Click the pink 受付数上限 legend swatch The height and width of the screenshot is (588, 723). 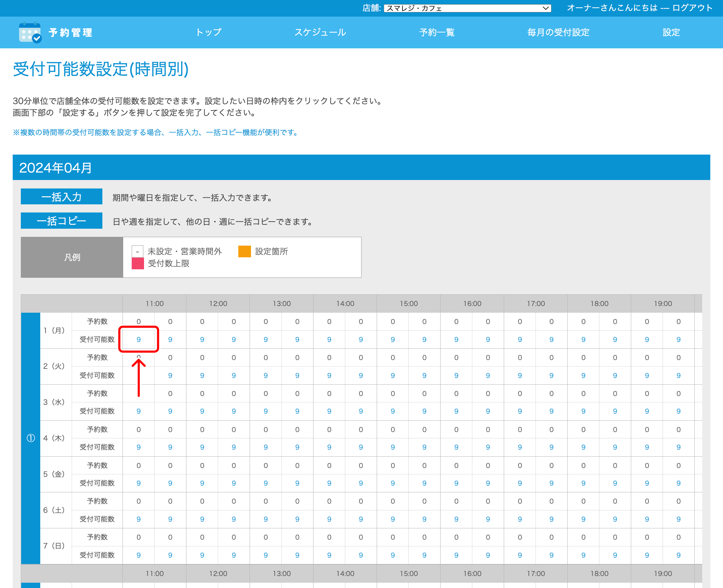pyautogui.click(x=138, y=263)
